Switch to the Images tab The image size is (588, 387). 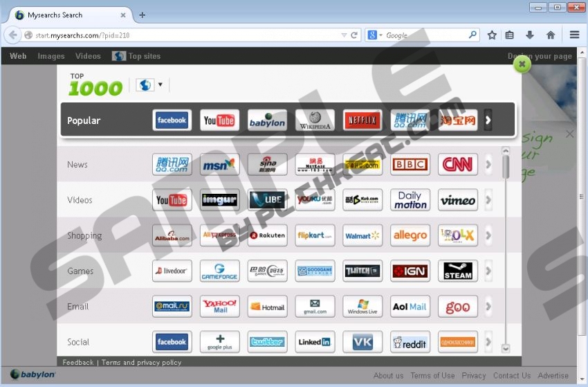coord(50,56)
